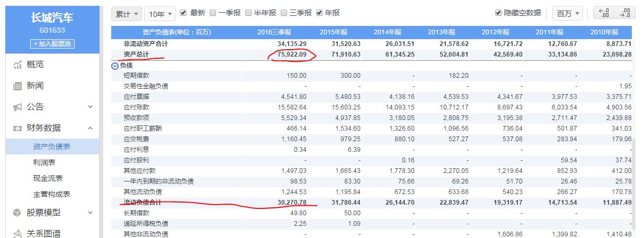
Task: Select the 非流动资产合计 row label
Action: coord(146,43)
